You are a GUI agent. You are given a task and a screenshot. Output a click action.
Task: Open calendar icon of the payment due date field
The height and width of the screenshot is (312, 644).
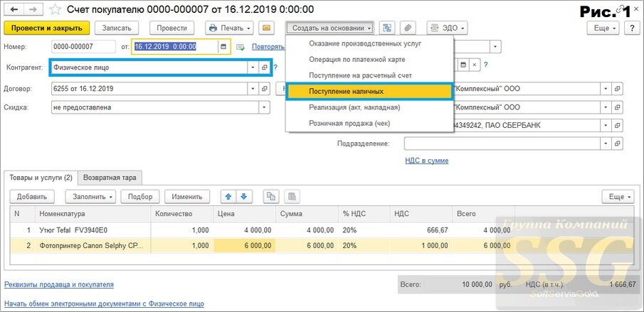pos(464,65)
